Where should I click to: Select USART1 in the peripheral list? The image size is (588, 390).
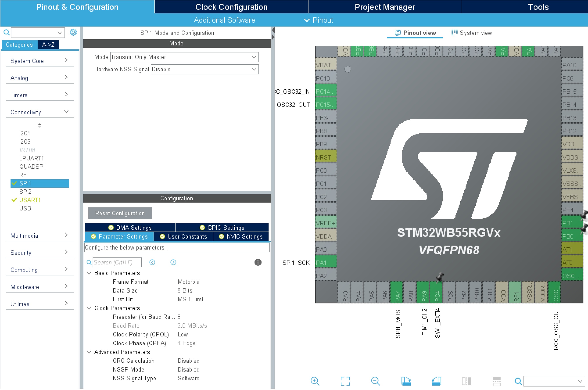point(30,200)
